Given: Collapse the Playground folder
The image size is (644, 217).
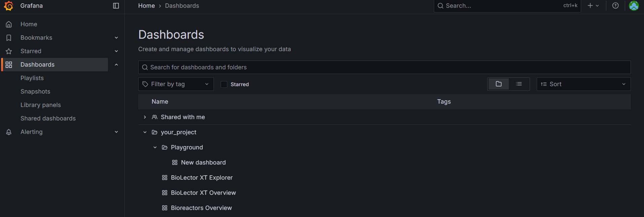Looking at the screenshot, I should (155, 147).
